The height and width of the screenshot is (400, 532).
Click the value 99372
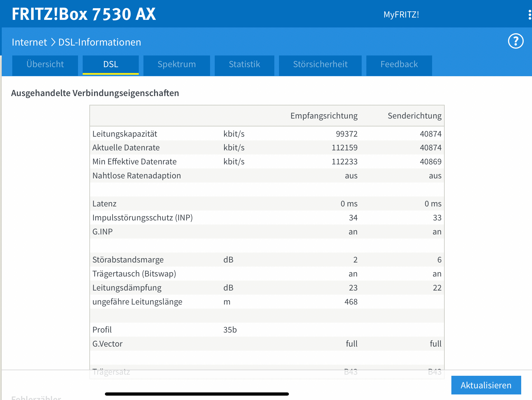click(347, 134)
